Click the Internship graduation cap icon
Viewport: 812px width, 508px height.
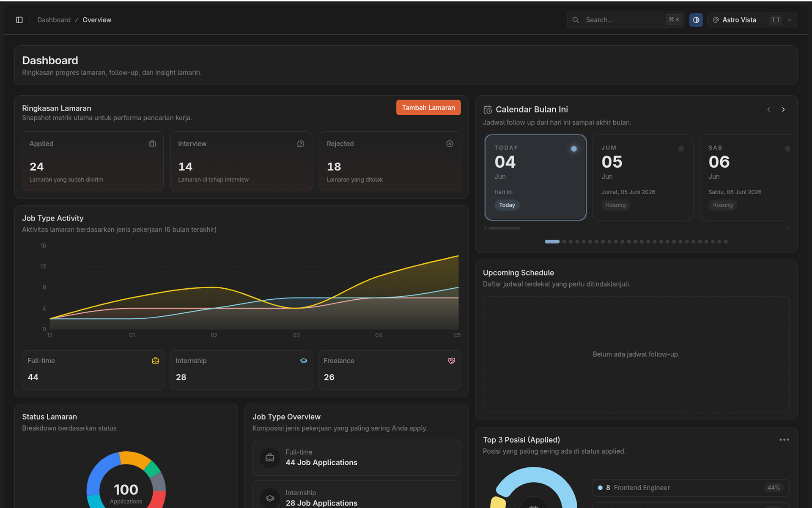304,361
